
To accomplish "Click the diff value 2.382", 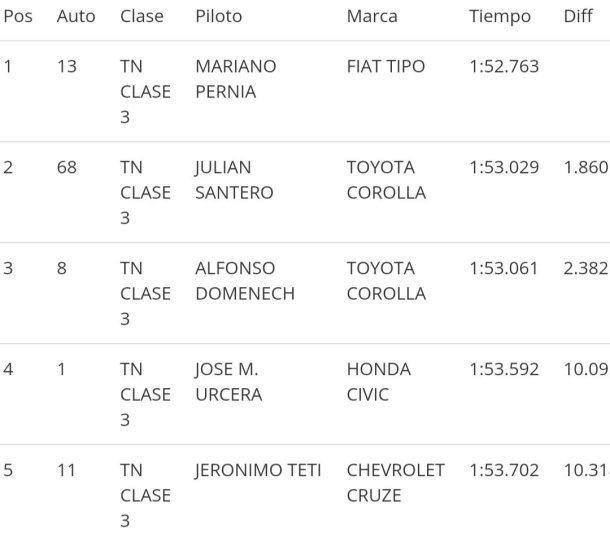I will click(586, 268).
